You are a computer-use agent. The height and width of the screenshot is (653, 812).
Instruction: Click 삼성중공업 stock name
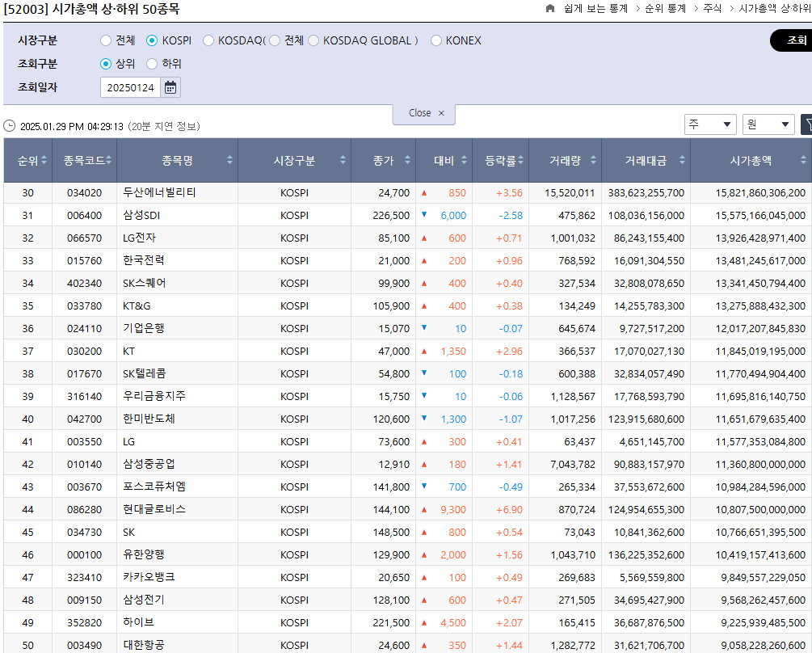coord(149,465)
